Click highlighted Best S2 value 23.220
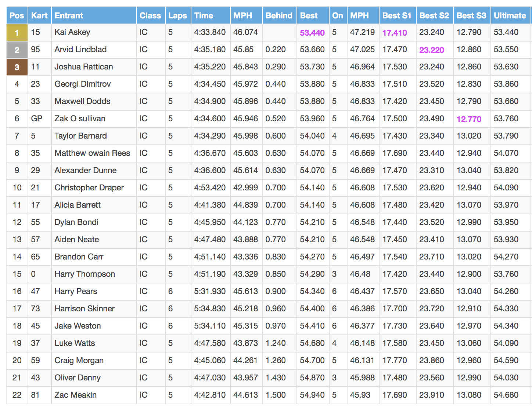 coord(432,50)
